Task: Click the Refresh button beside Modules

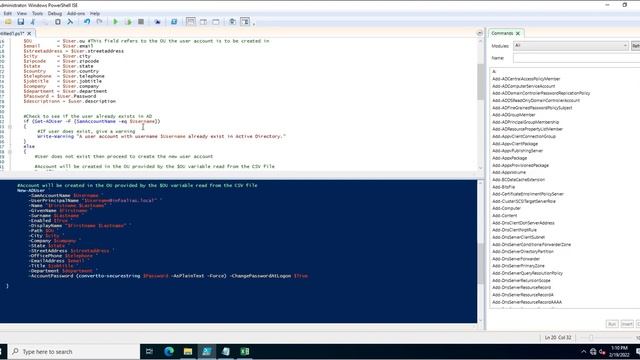Action: point(636,46)
